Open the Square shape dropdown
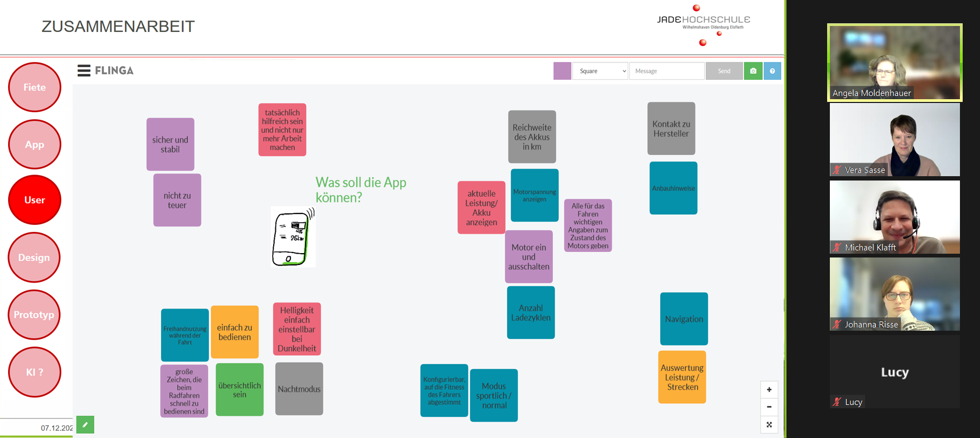 [x=601, y=71]
